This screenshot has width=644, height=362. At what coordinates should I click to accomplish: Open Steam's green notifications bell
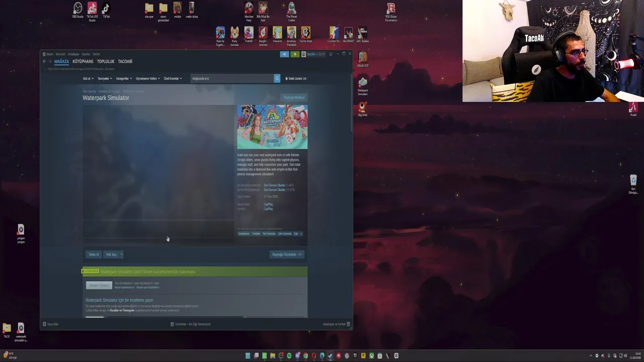[x=295, y=54]
